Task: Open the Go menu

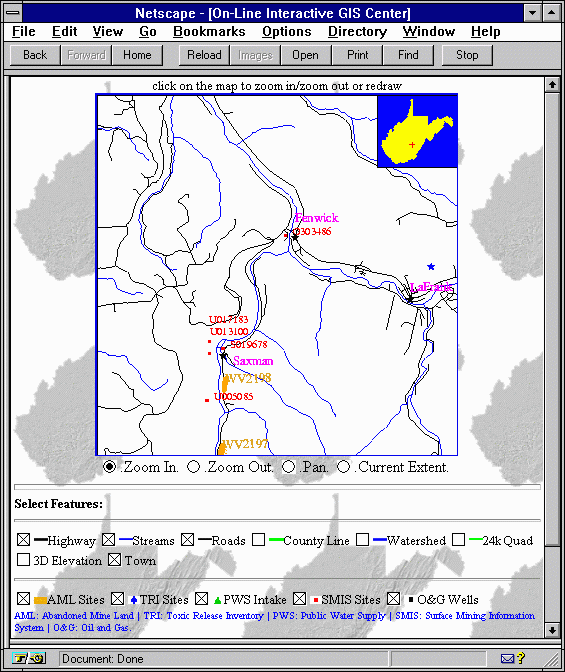Action: [148, 32]
